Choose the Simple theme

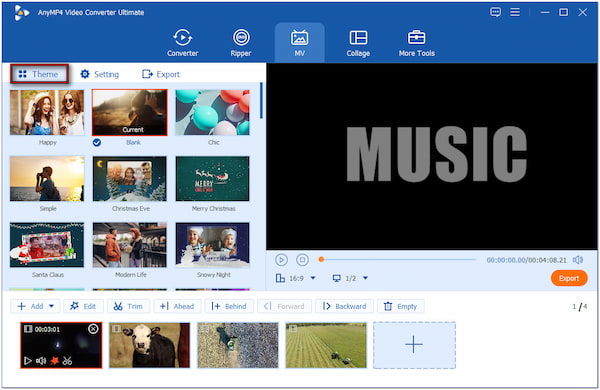47,178
